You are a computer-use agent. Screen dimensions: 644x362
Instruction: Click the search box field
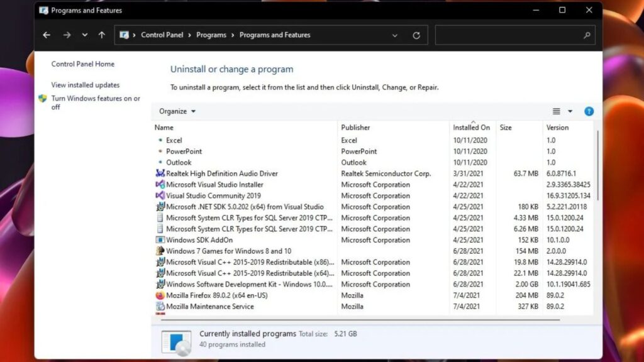tap(515, 35)
